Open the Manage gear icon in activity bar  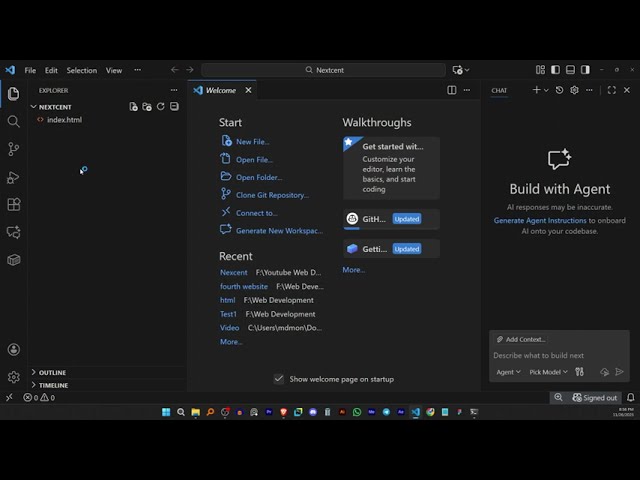click(x=13, y=377)
